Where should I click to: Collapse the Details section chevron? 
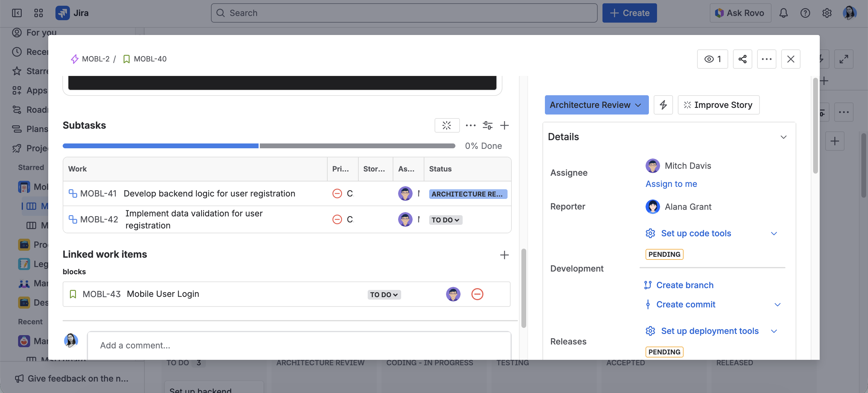[783, 137]
